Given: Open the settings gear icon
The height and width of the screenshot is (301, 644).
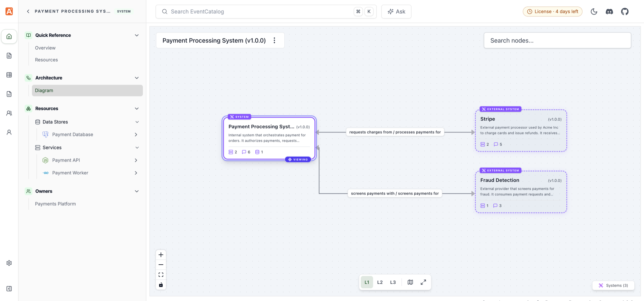Looking at the screenshot, I should [x=9, y=263].
